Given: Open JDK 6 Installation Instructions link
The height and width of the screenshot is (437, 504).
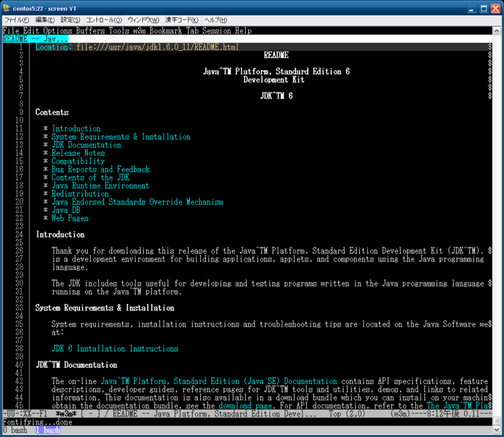Looking at the screenshot, I should click(x=115, y=349).
